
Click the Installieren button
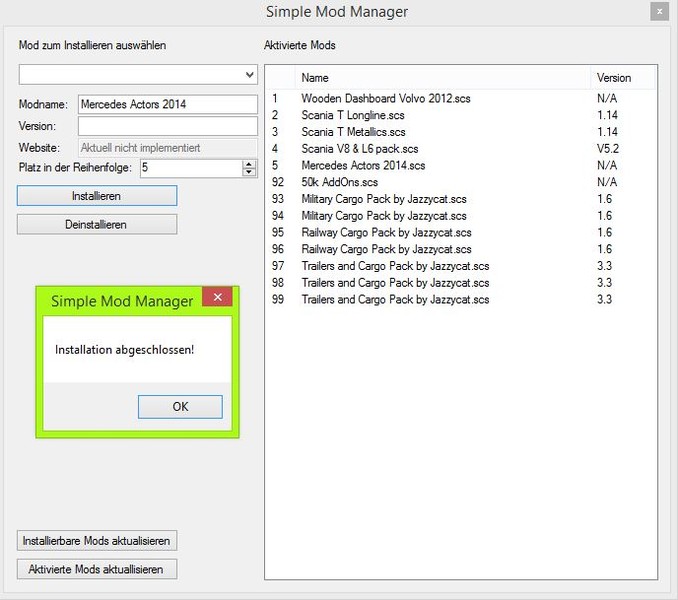point(97,196)
